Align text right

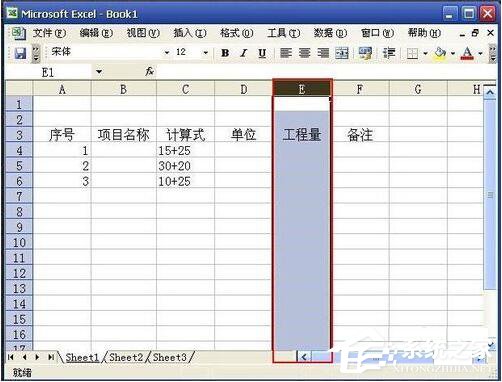[323, 53]
